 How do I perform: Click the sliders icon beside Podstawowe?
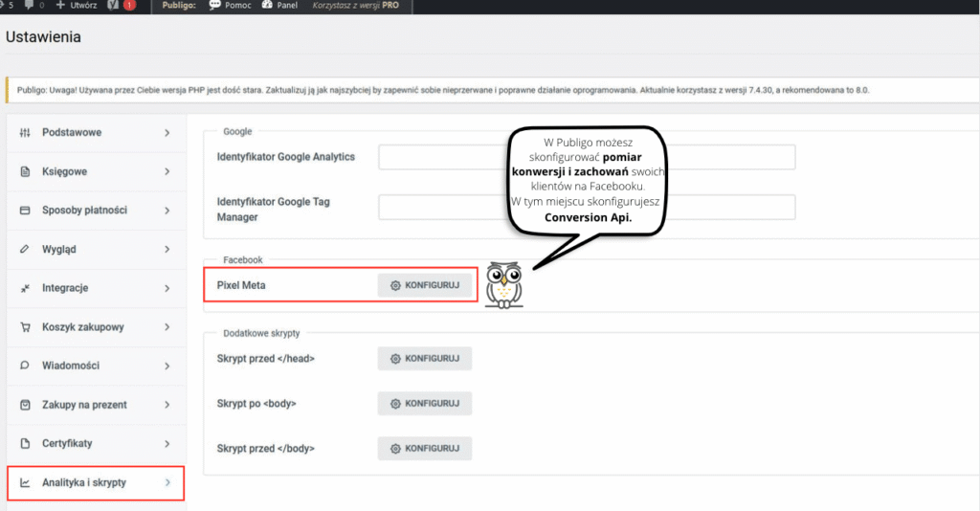click(x=25, y=132)
